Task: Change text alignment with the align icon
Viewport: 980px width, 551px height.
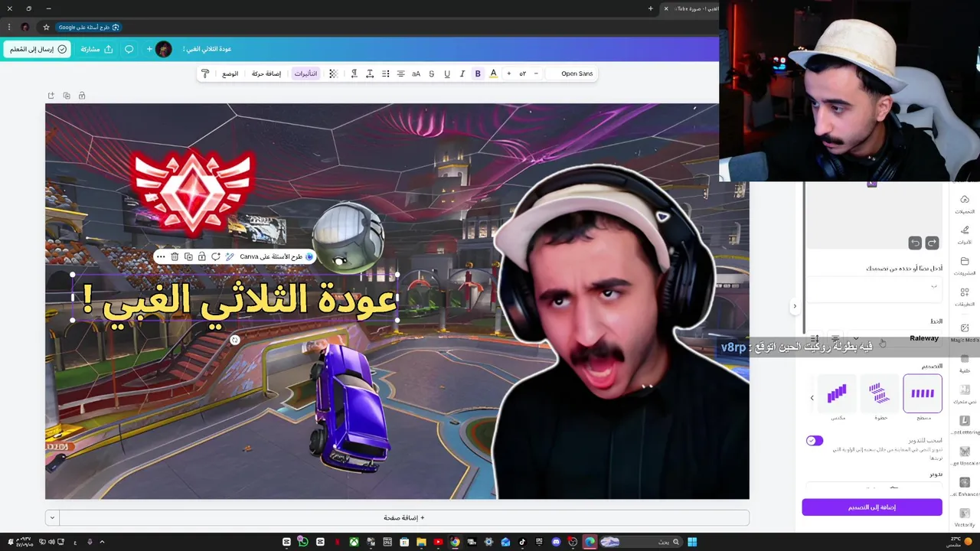Action: [400, 73]
